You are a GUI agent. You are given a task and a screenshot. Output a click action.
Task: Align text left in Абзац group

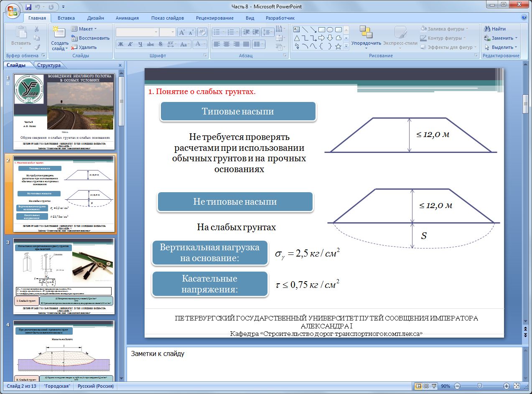[x=216, y=44]
